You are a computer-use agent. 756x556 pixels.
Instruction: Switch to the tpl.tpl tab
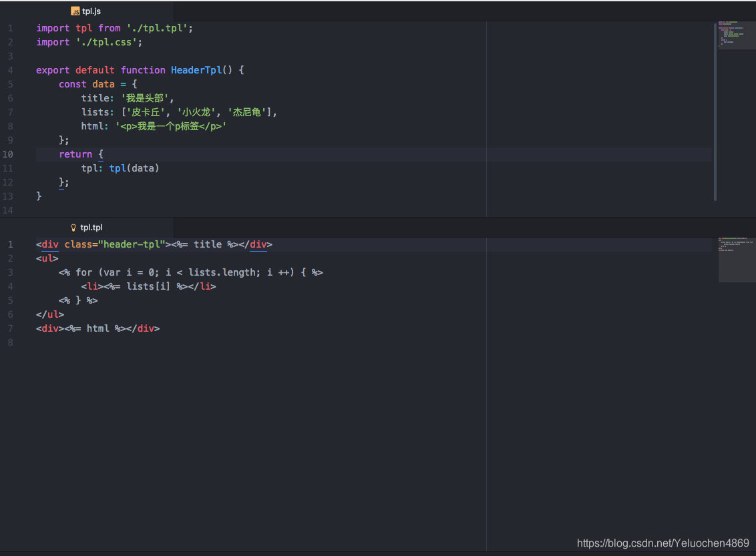coord(86,228)
